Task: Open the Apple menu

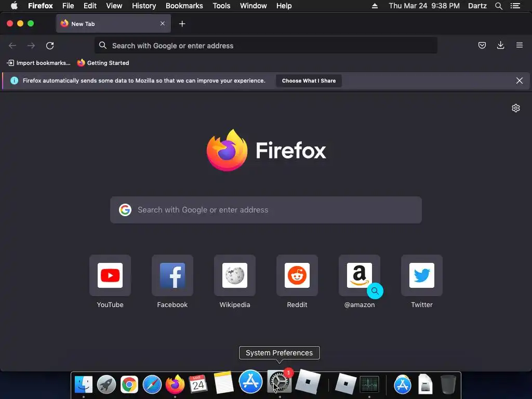Action: 14,6
